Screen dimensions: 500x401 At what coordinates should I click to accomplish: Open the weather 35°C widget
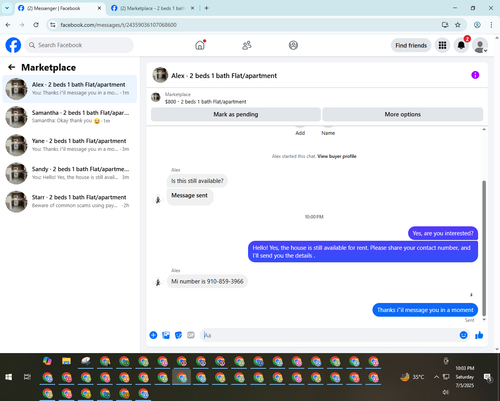pos(413,377)
